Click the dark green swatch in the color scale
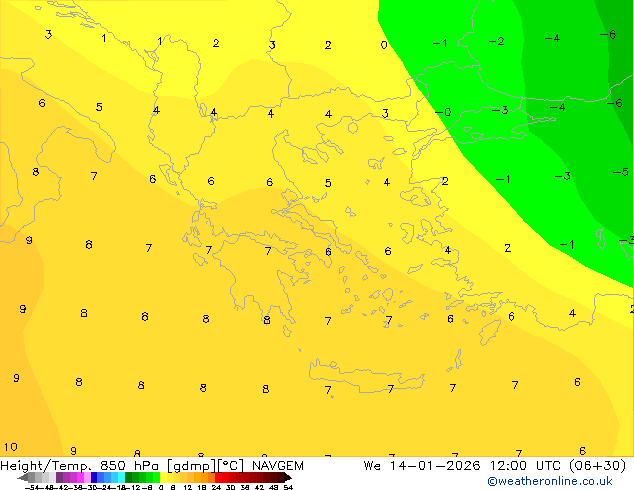 [128, 477]
